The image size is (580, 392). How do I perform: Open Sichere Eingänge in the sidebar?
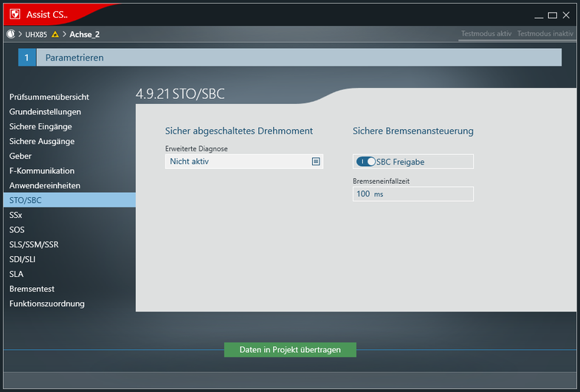click(41, 126)
